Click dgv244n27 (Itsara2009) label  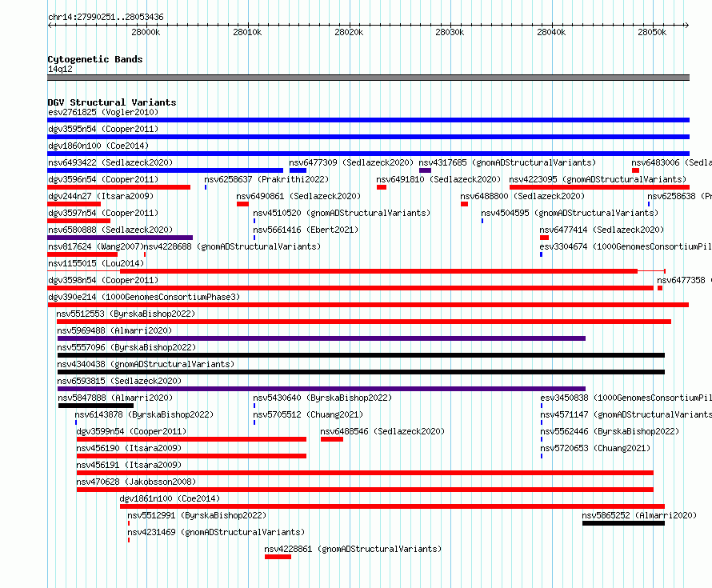(101, 196)
